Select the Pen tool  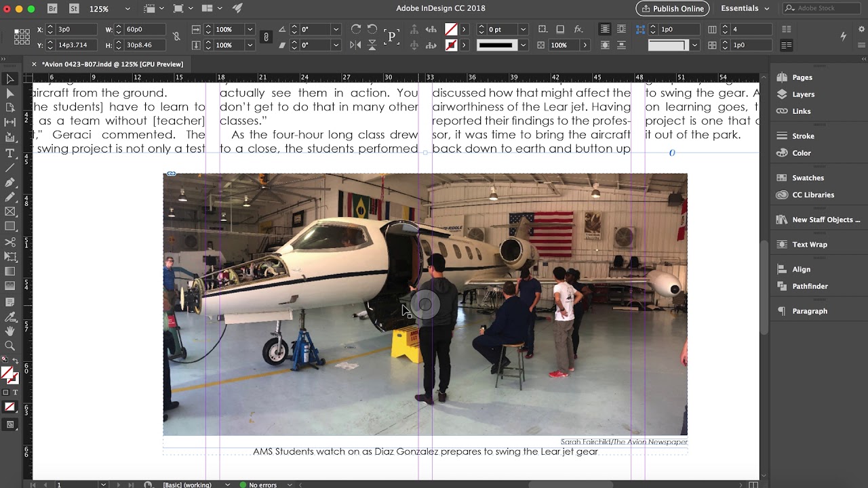point(9,182)
